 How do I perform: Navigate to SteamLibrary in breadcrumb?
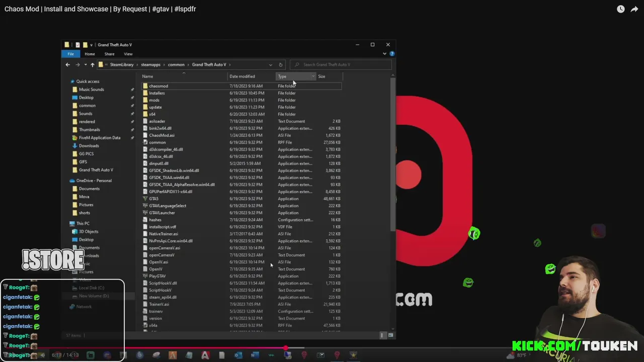122,64
